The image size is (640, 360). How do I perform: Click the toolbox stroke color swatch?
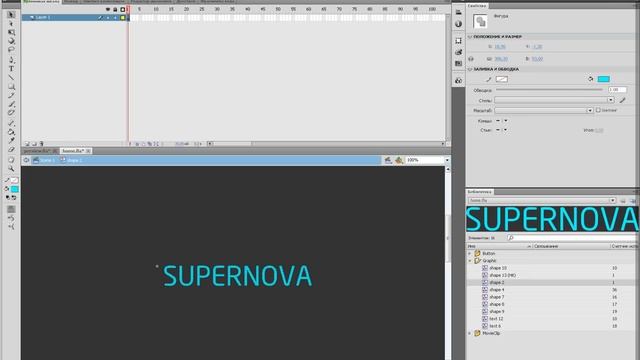pos(14,180)
